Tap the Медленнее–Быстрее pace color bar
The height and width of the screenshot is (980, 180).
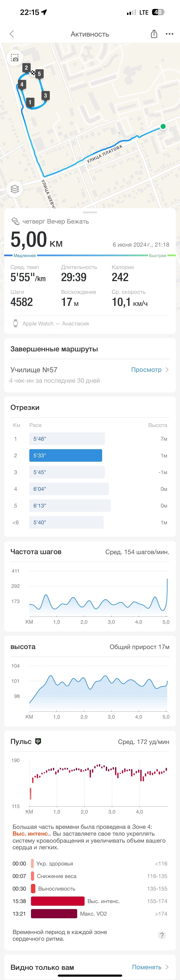(90, 255)
